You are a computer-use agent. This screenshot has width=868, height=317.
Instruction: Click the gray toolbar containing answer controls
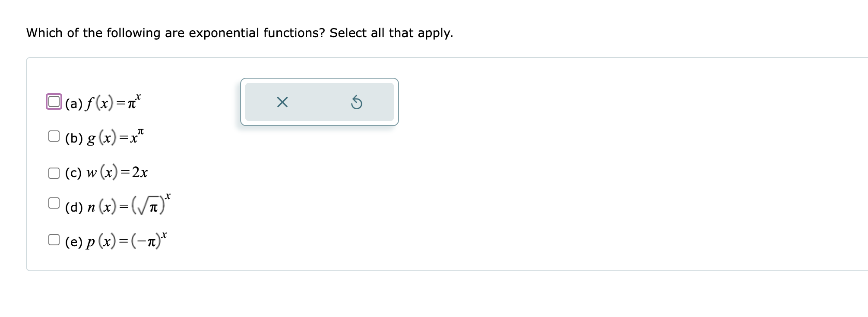[320, 102]
